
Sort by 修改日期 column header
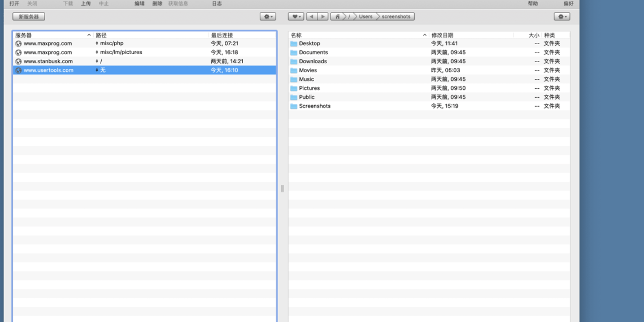click(442, 35)
